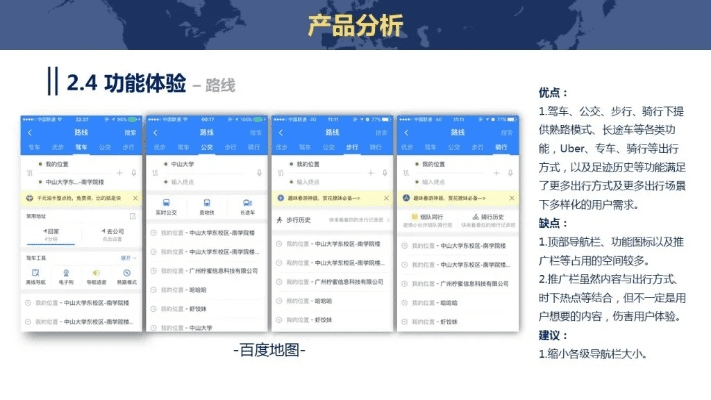
Task: Select history row 哈哈哈 on bus screen
Action: click(207, 290)
